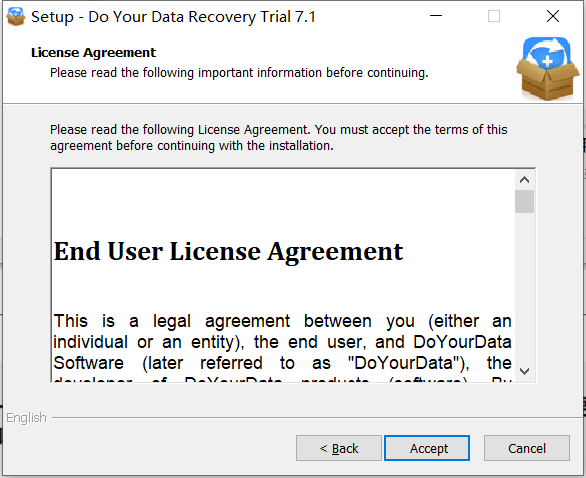Click the license scrollbar up arrow
The height and width of the screenshot is (478, 586).
point(524,180)
